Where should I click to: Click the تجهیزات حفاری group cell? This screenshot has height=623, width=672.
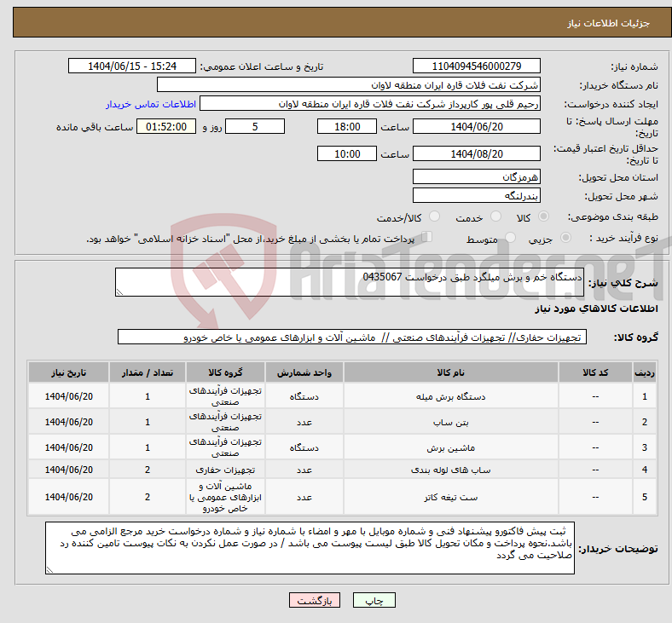point(225,470)
